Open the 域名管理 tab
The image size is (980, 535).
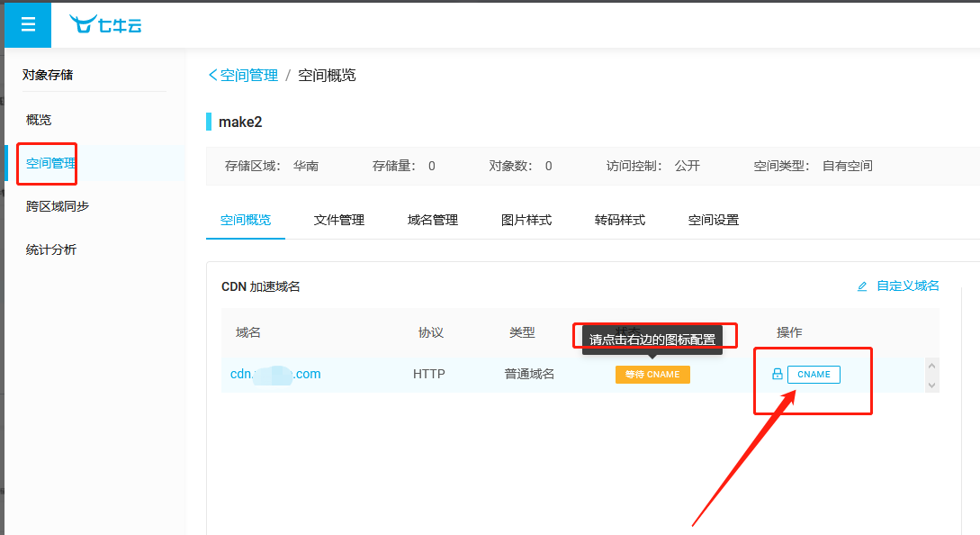(x=433, y=221)
